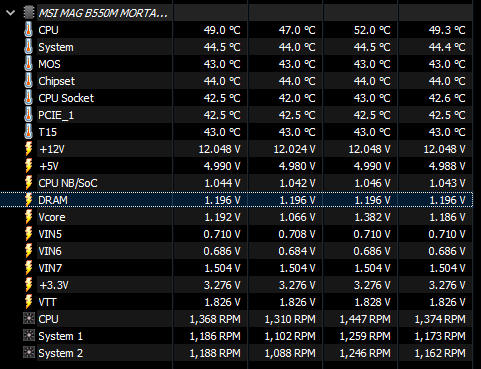Click the System 1 fan icon
This screenshot has width=481, height=369.
point(29,336)
